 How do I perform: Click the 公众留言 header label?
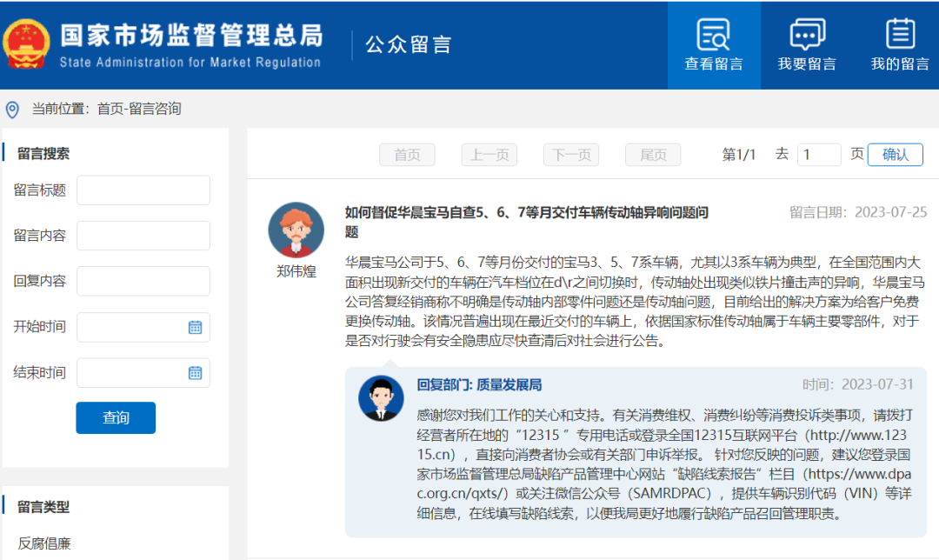409,44
